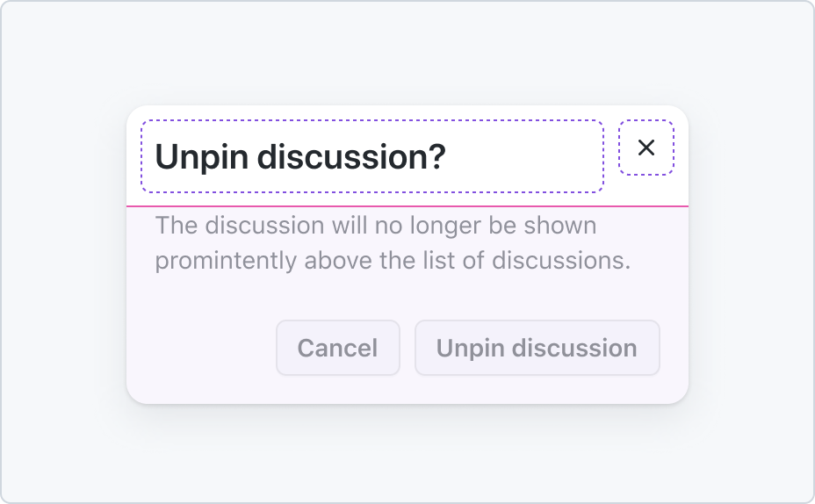Click the pink divider under the header
Viewport: 815px width, 504px height.
click(x=407, y=206)
